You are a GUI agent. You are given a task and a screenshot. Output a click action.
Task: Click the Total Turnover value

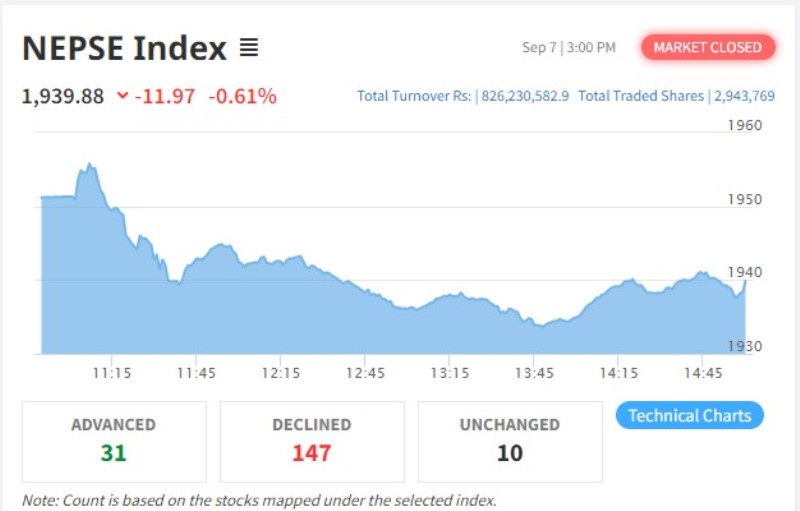pyautogui.click(x=525, y=96)
